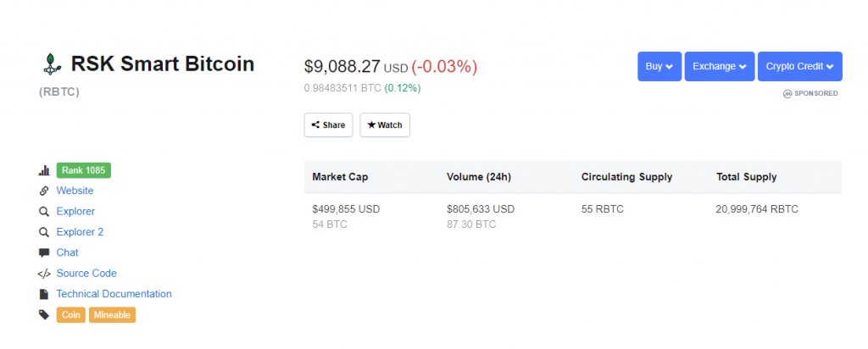Click the RSK Smart Bitcoin logo icon
The image size is (868, 349).
point(52,64)
